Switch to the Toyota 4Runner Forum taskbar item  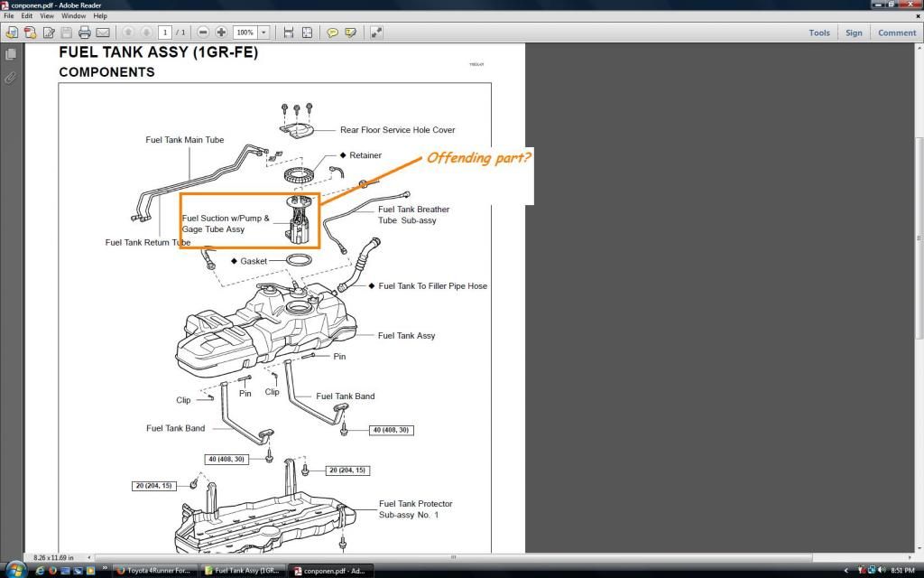[156, 571]
